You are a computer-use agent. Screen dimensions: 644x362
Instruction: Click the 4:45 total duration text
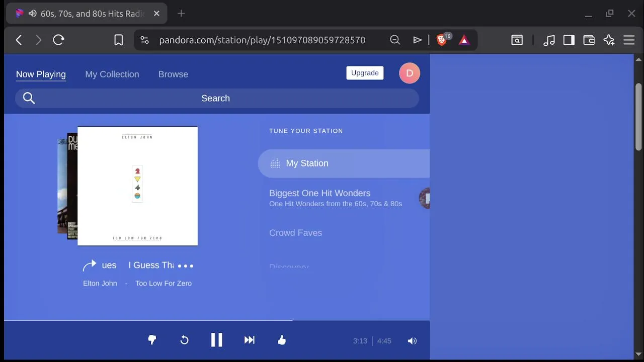click(x=384, y=341)
